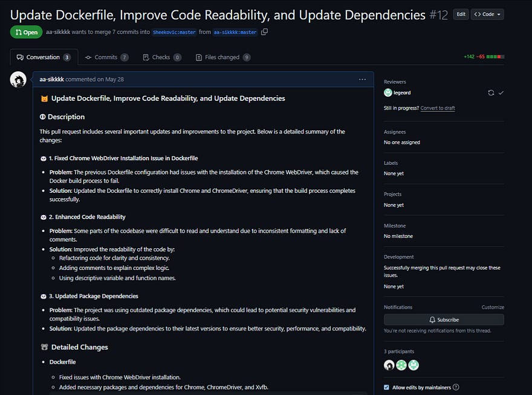Open the Checks tab

[x=162, y=57]
